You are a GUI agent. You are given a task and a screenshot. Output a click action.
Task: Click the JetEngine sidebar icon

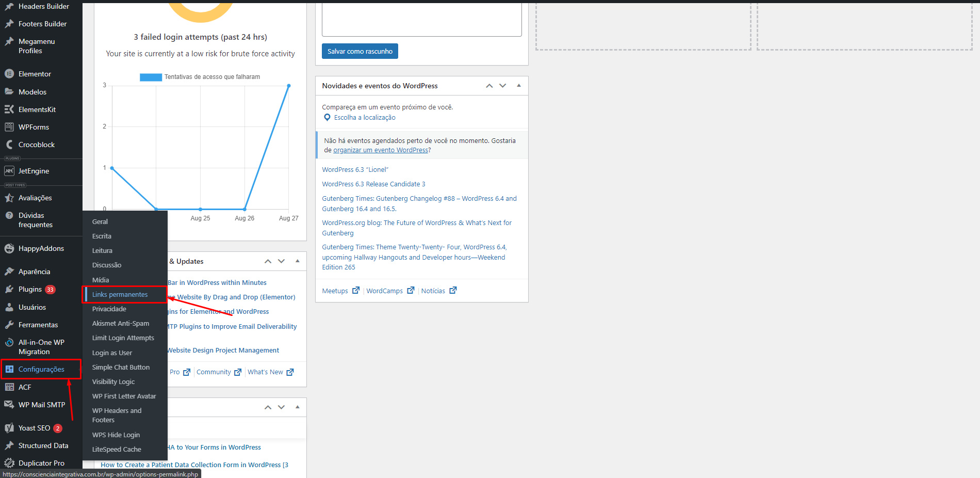[9, 171]
